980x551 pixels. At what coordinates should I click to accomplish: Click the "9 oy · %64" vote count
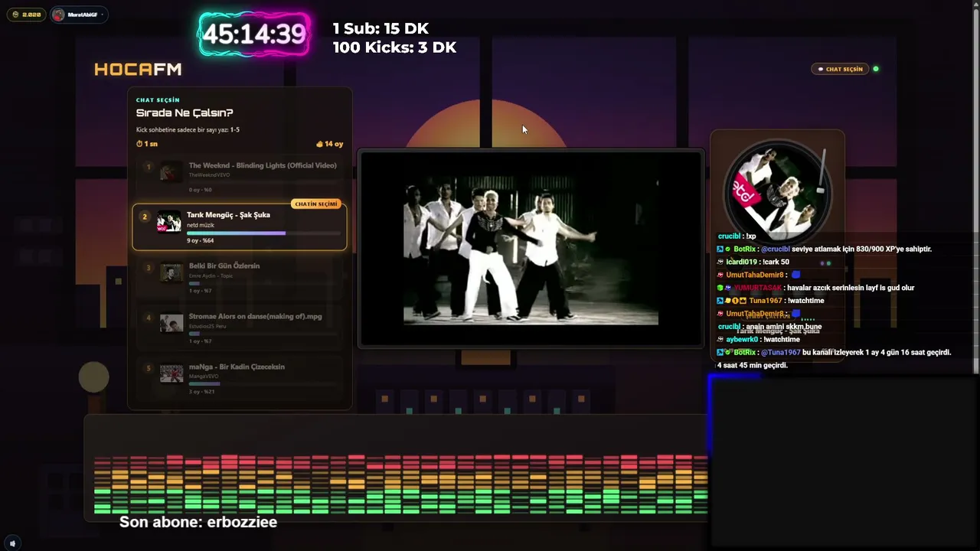200,241
